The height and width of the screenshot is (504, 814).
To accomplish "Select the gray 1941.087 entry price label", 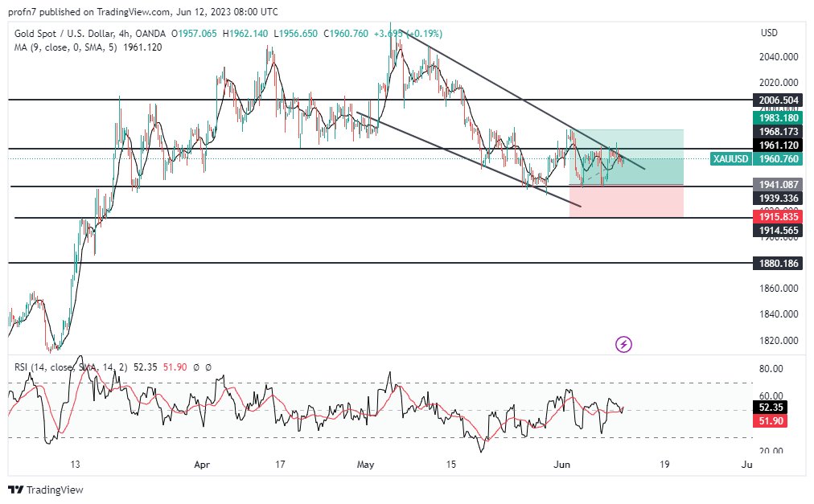I will pyautogui.click(x=778, y=184).
